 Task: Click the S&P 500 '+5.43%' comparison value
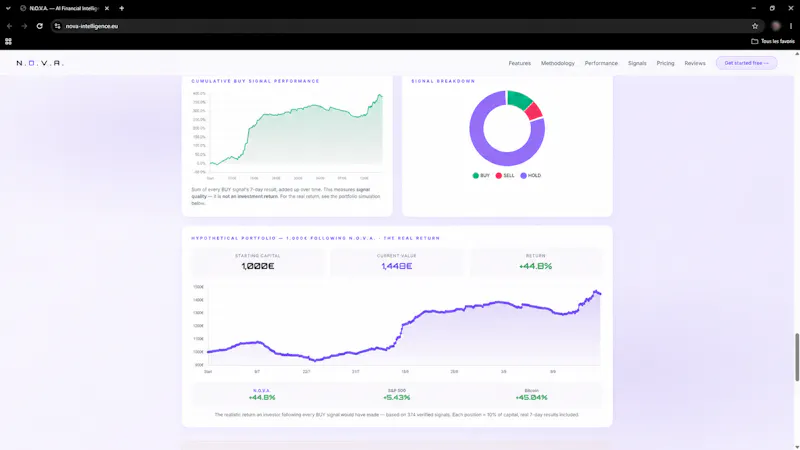[x=396, y=397]
